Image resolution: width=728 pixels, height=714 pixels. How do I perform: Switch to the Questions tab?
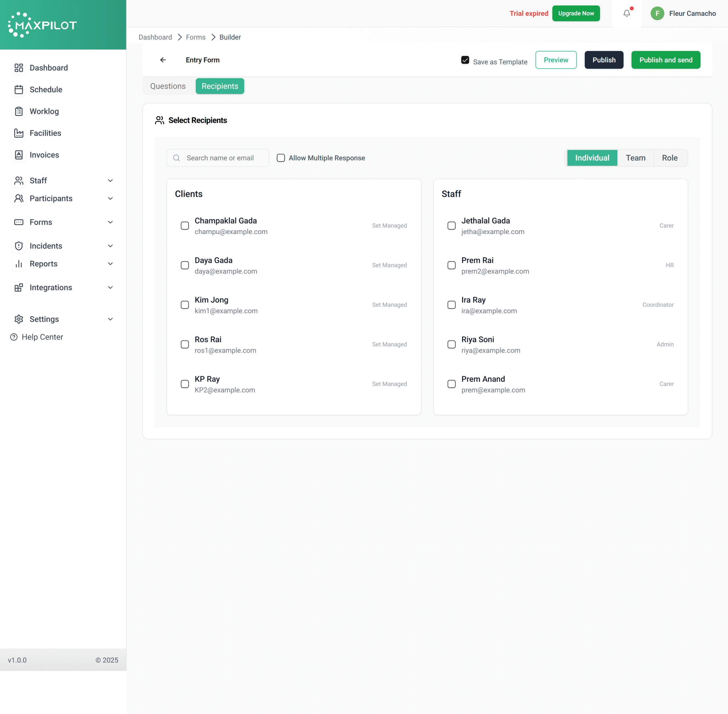pyautogui.click(x=168, y=86)
